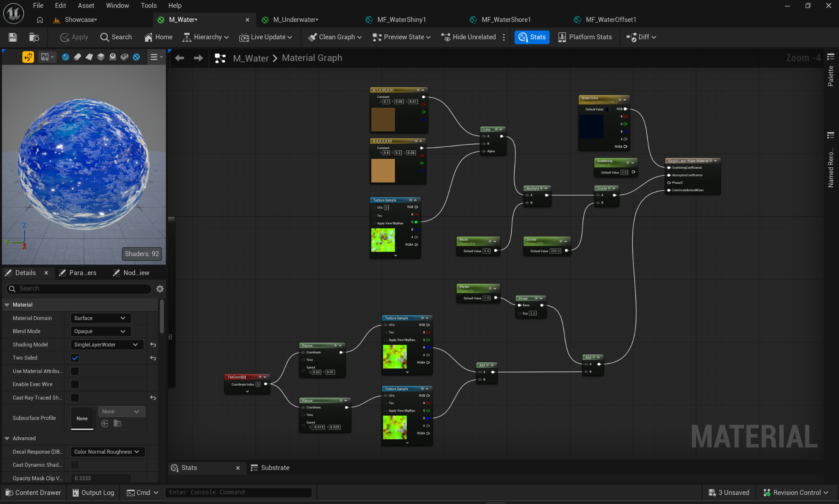This screenshot has width=839, height=504.
Task: Enable the Use Material Attributes checkbox
Action: point(75,371)
